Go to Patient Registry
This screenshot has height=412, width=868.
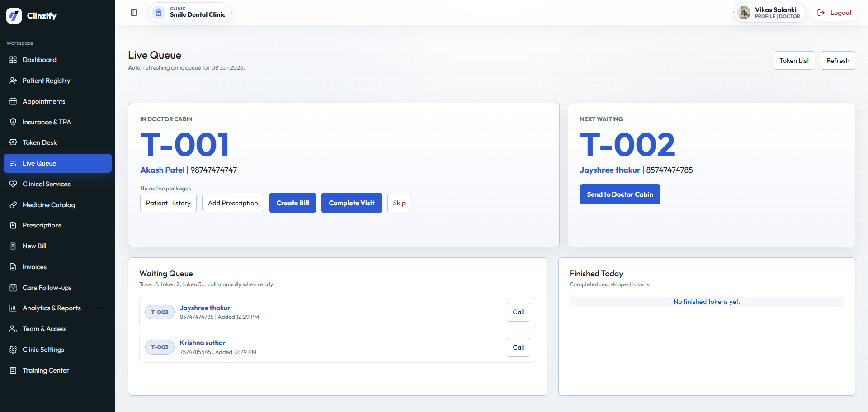57,81
